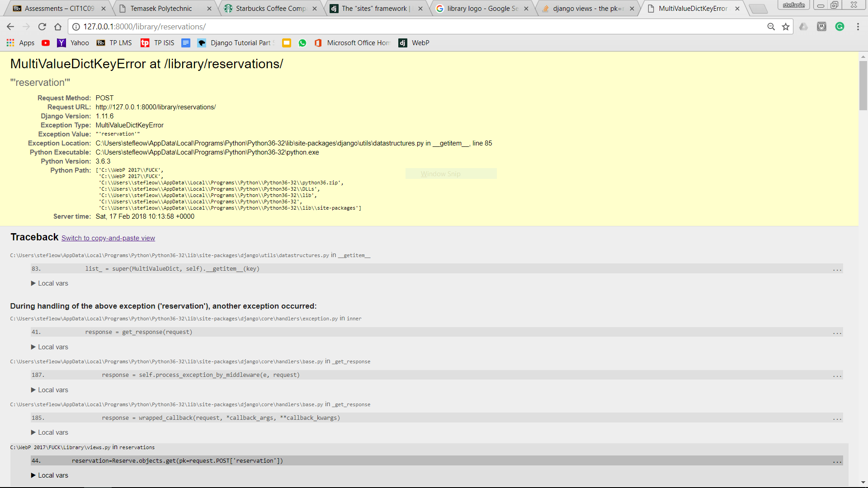Image resolution: width=868 pixels, height=488 pixels.
Task: Open Chrome's three-dot menu
Action: click(858, 26)
